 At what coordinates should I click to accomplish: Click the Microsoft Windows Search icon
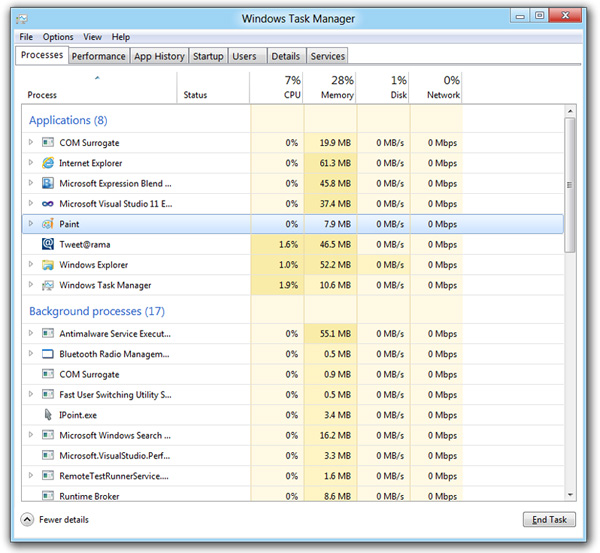point(47,435)
